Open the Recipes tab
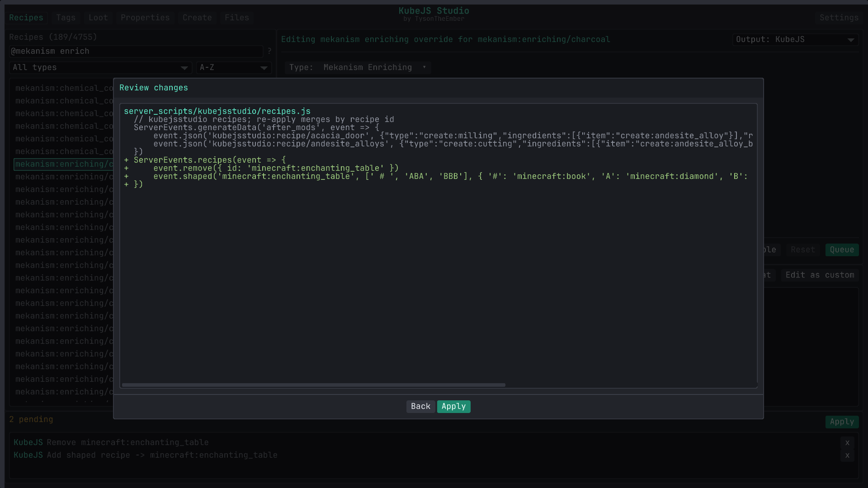Viewport: 868px width, 488px height. click(26, 18)
